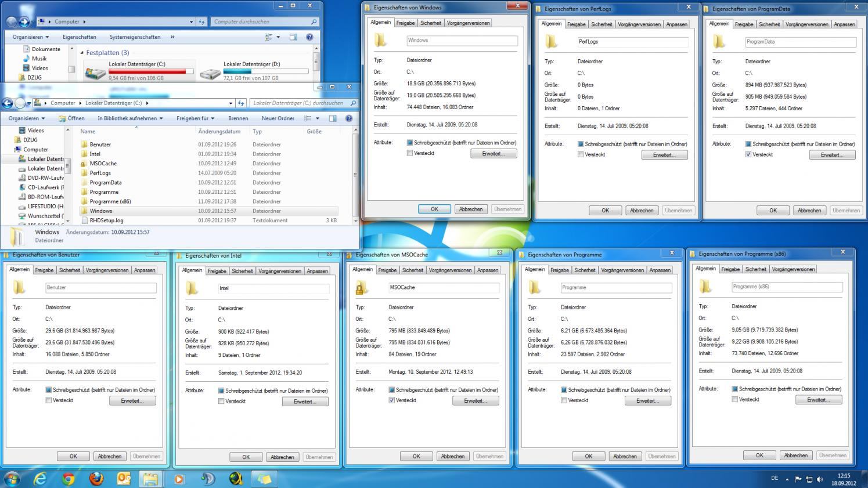868x488 pixels.
Task: Click Erweitert button in Windows properties
Action: point(494,154)
